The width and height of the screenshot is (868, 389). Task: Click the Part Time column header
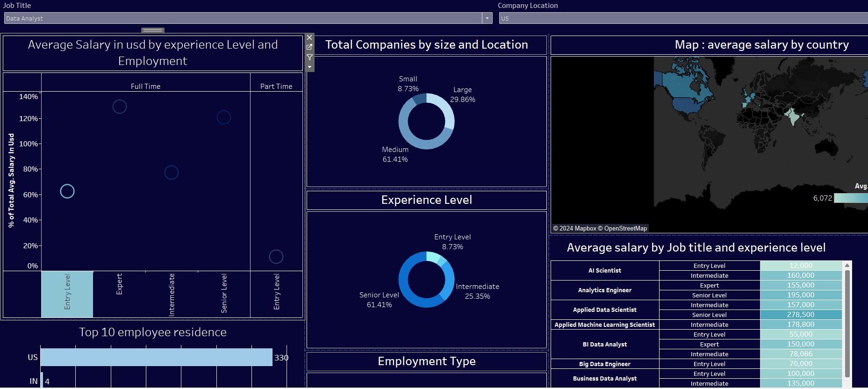pyautogui.click(x=276, y=86)
